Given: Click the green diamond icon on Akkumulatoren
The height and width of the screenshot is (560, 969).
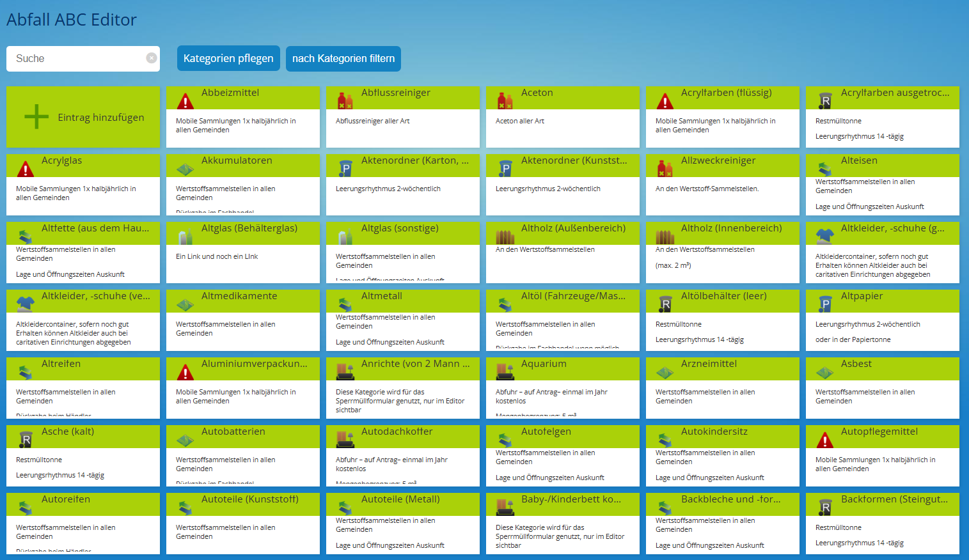Looking at the screenshot, I should coord(185,169).
